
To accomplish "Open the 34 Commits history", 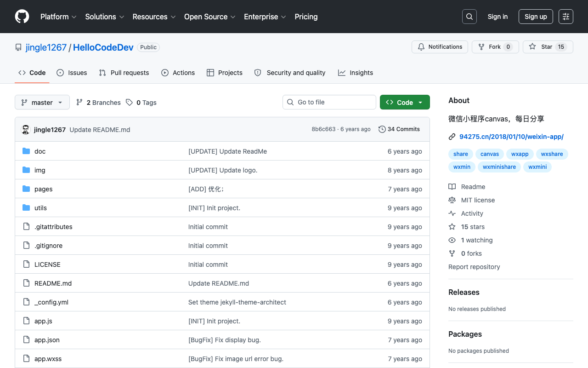I will click(x=399, y=129).
